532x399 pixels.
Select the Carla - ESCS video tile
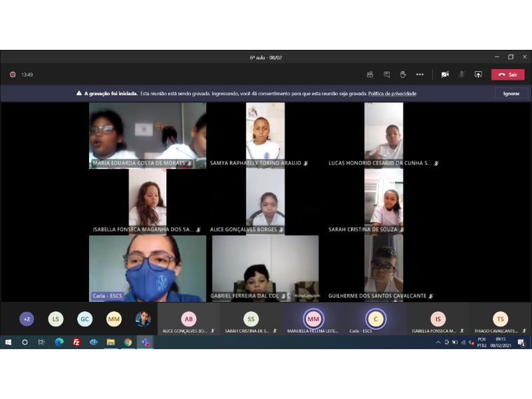(x=148, y=269)
